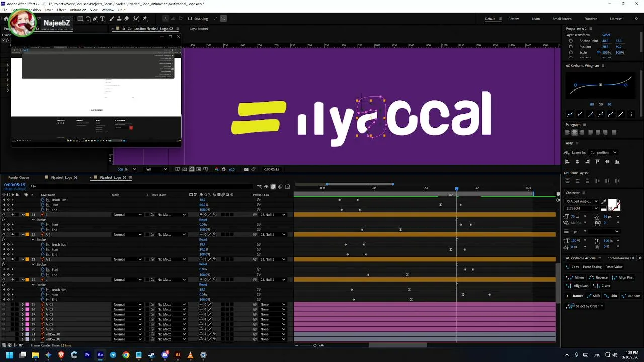Open Premiere Pro from the taskbar
Image resolution: width=644 pixels, height=362 pixels.
(87, 355)
